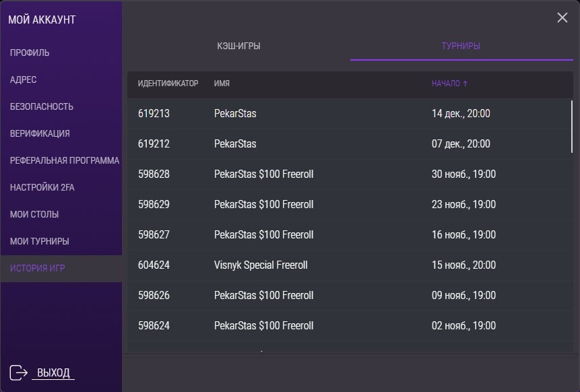Toggle sort arrow next to НАЧАЛО

(465, 84)
